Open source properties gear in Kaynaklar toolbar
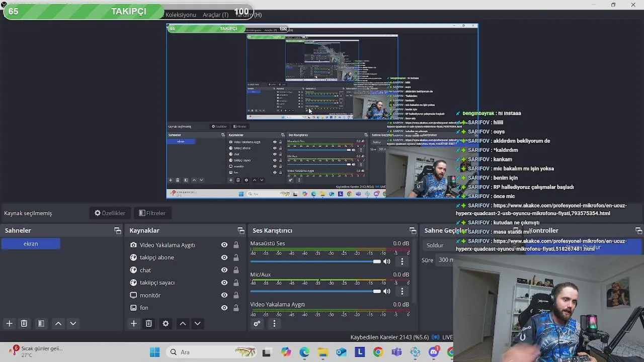The height and width of the screenshot is (362, 644). (x=166, y=324)
